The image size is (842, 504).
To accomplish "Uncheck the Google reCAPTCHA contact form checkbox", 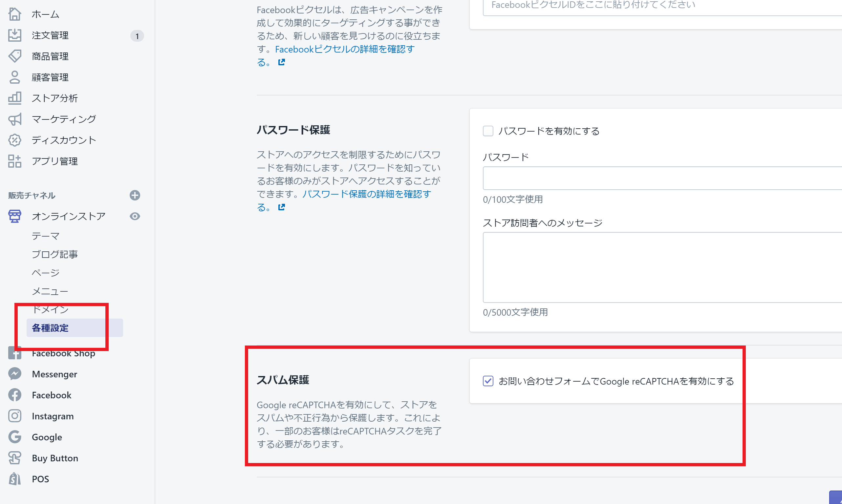I will (x=488, y=381).
